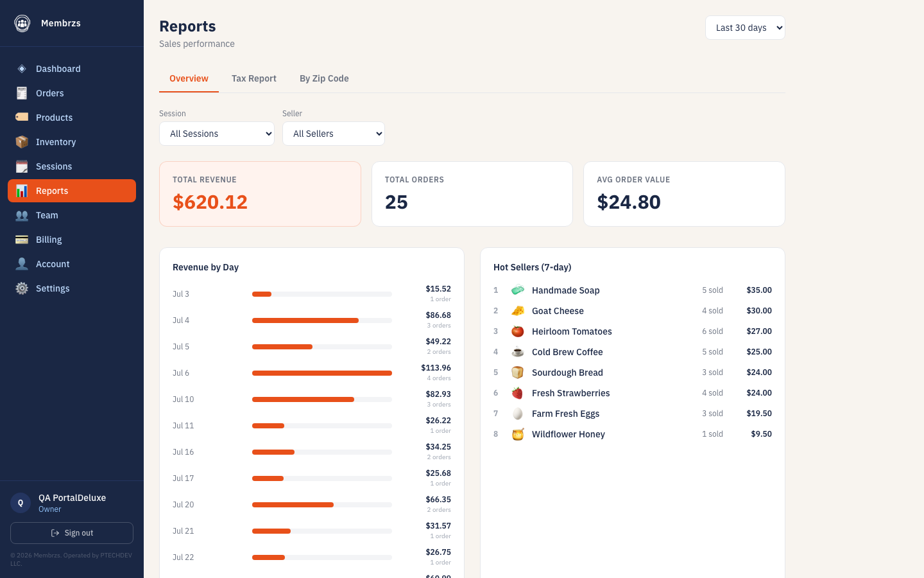
Task: Click the Sourdough Bread icon
Action: pos(518,372)
